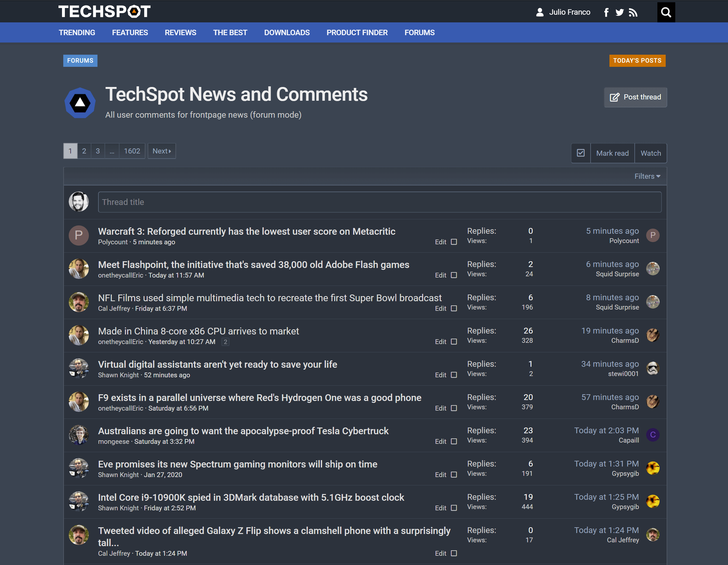Screen dimensions: 728x565
Task: Click the user profile icon beside Julio Franco
Action: pyautogui.click(x=540, y=12)
